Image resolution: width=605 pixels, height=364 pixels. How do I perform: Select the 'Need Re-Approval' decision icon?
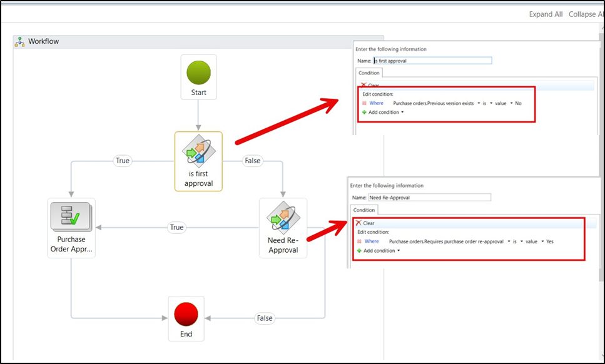[283, 220]
